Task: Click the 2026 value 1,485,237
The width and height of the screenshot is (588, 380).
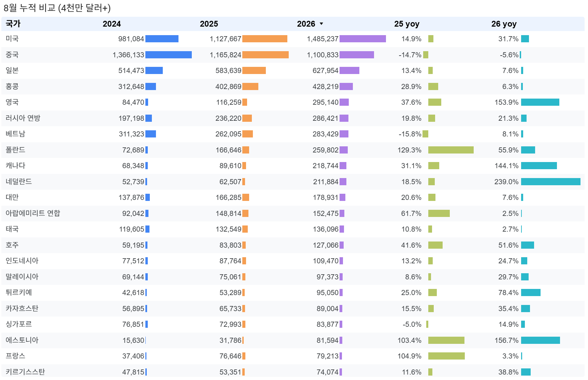Action: [323, 39]
